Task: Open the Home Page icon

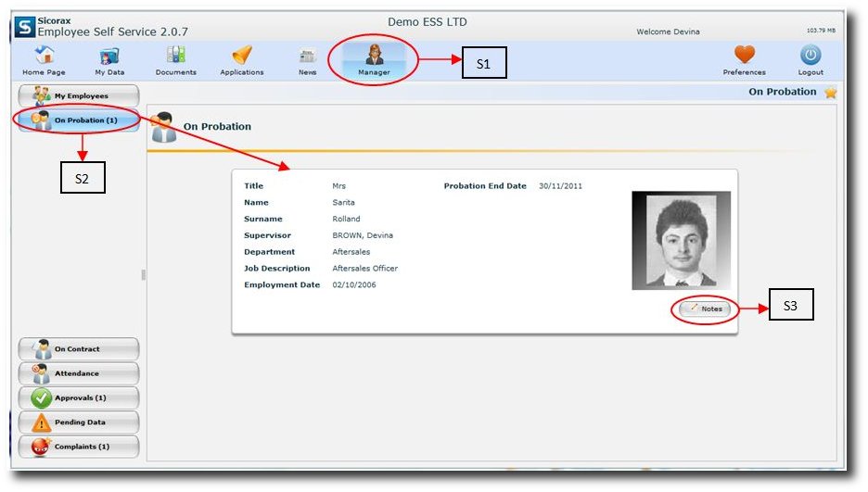Action: tap(44, 56)
